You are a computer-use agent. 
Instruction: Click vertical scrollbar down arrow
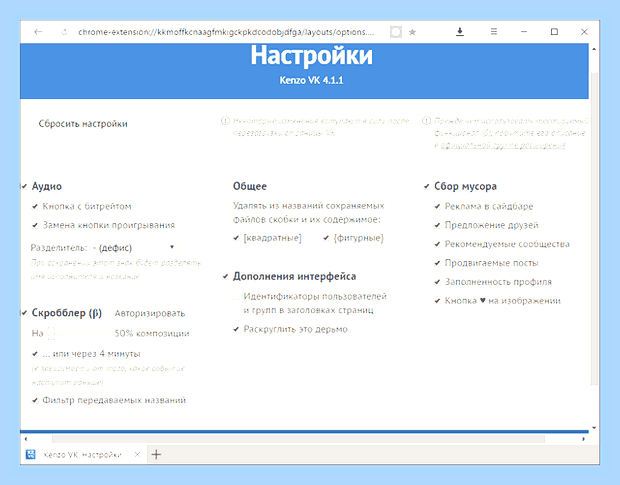pos(594,428)
